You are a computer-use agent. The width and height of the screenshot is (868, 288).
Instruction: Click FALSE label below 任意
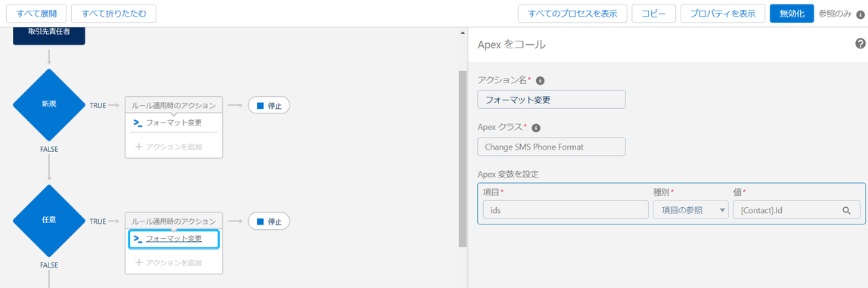coord(49,265)
